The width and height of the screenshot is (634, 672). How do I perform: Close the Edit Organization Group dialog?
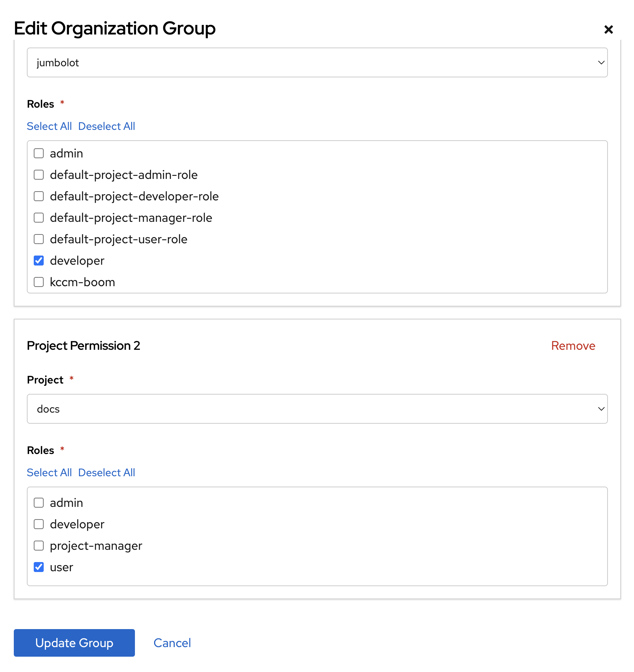608,29
